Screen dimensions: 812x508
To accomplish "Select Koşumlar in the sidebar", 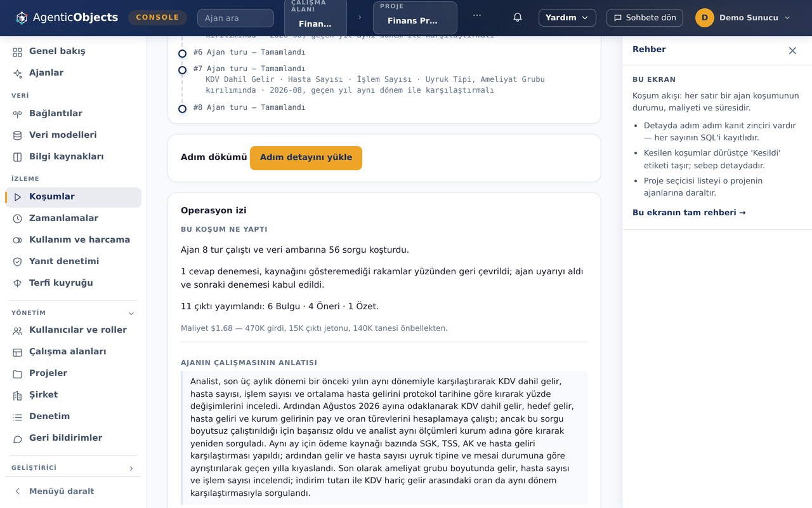I will point(74,197).
